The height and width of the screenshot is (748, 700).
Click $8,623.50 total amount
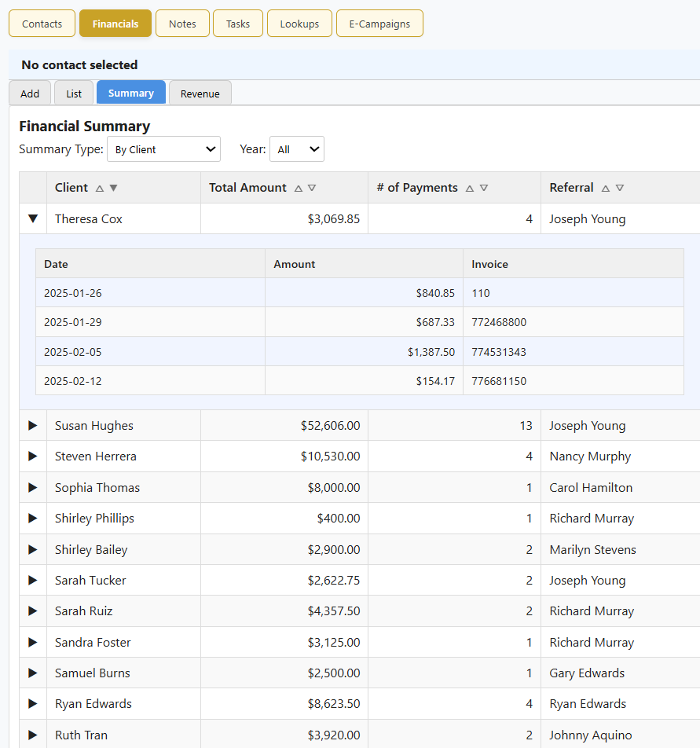pyautogui.click(x=334, y=704)
